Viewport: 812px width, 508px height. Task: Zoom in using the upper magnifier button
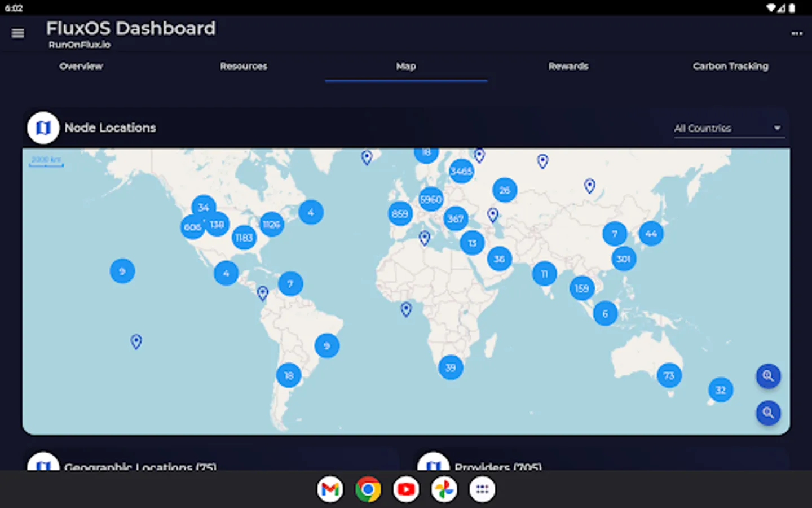click(x=768, y=376)
